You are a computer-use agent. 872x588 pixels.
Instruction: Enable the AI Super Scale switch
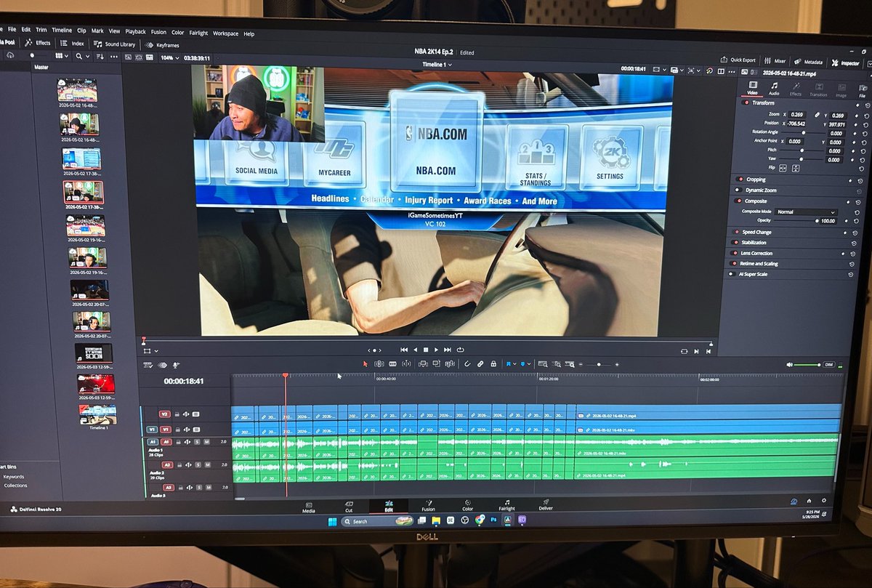(x=732, y=274)
